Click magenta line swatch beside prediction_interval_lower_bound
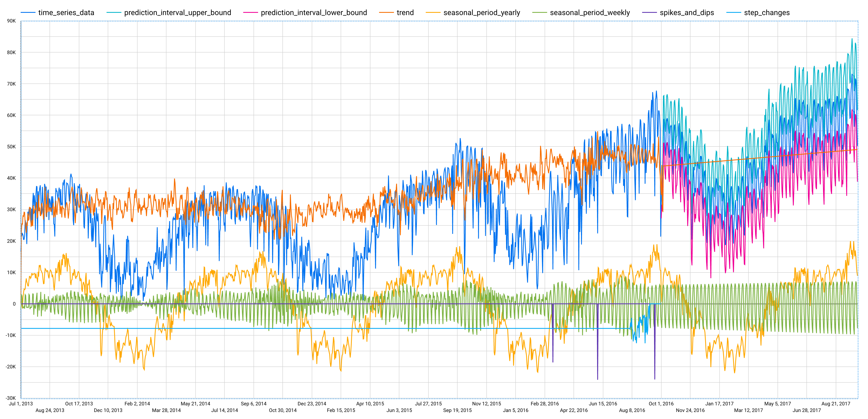The width and height of the screenshot is (868, 419). (x=251, y=13)
